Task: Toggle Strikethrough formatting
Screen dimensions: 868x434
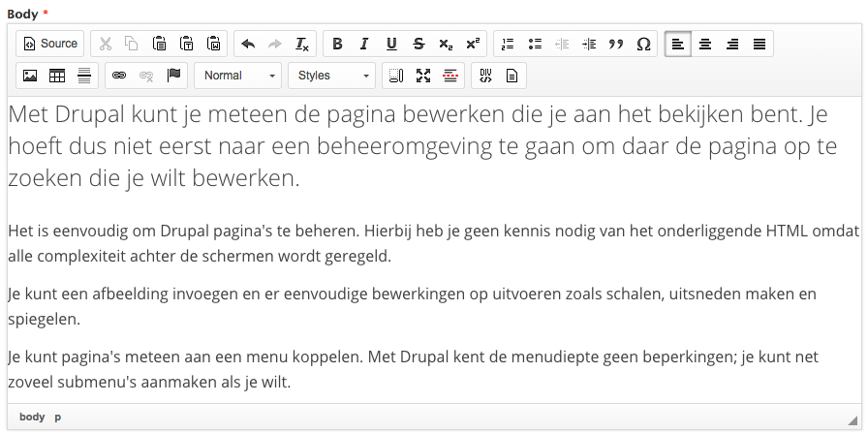Action: tap(418, 44)
